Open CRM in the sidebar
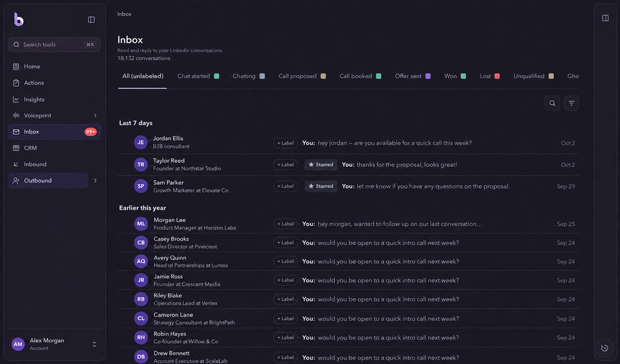 (54, 148)
